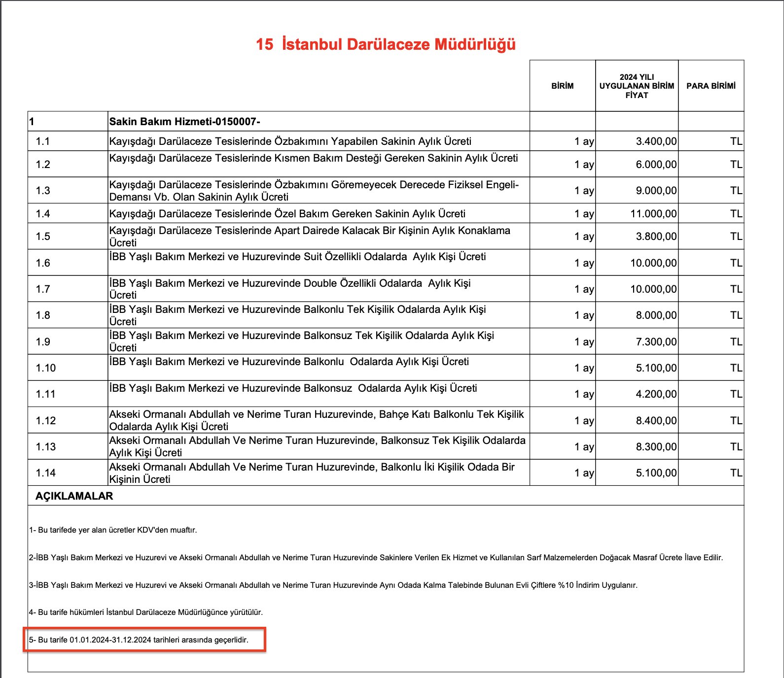This screenshot has width=784, height=678.
Task: Click row number 1.13
Action: pos(46,447)
